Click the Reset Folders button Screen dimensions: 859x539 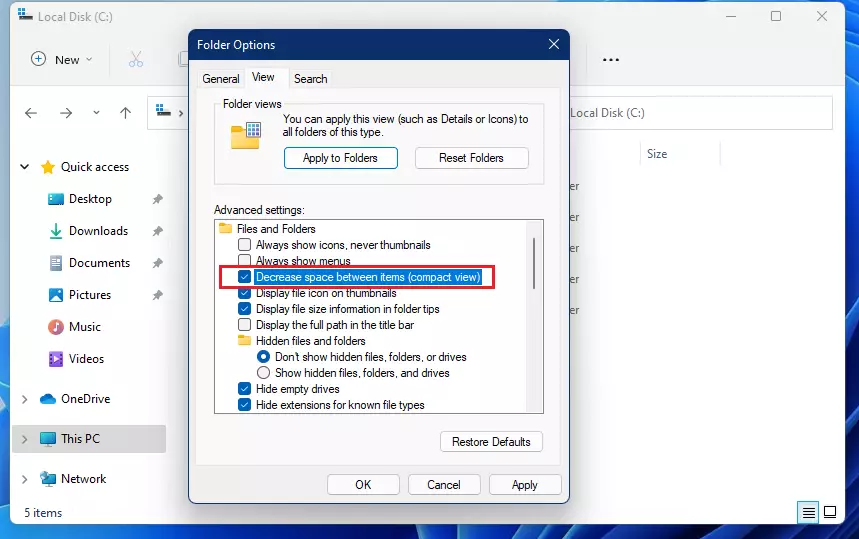(472, 158)
